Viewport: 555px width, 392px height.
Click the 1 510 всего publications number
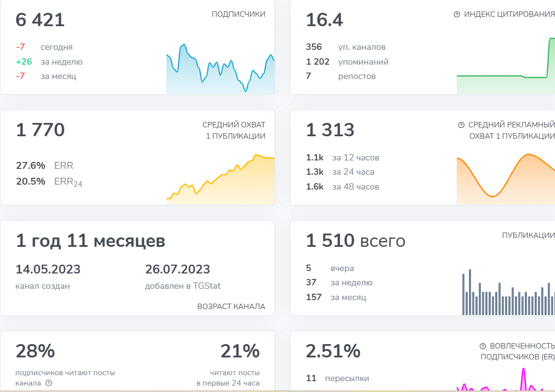click(356, 240)
